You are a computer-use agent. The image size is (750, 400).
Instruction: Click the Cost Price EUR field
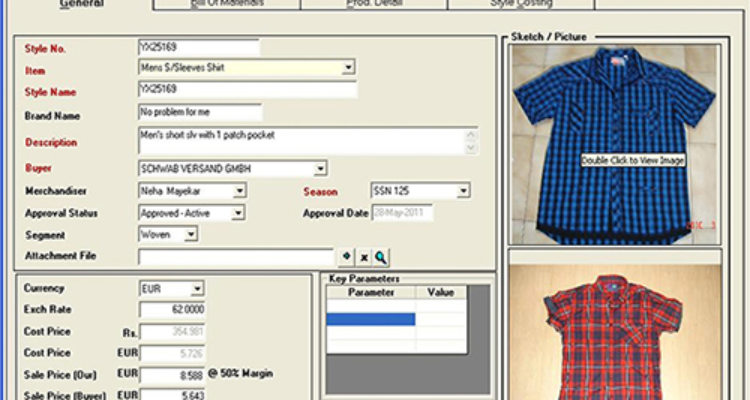[173, 354]
